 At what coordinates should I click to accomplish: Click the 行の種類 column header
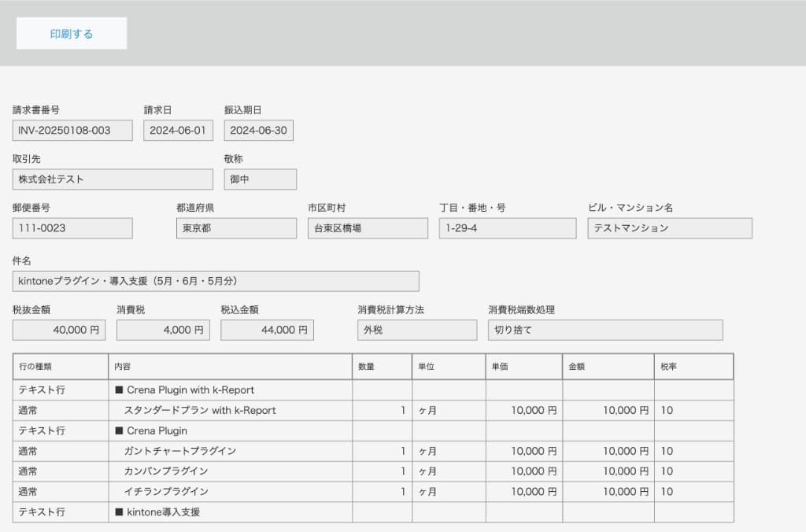coord(61,367)
